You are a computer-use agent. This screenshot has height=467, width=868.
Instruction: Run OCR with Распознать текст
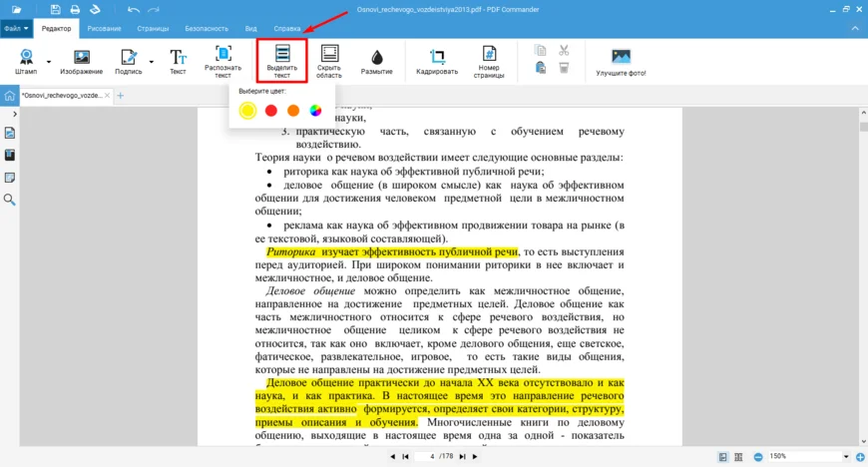223,61
